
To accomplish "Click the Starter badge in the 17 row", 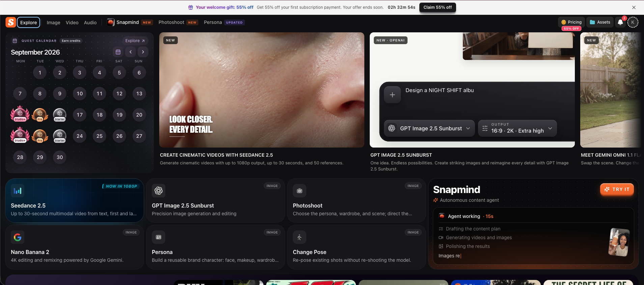I will point(60,115).
